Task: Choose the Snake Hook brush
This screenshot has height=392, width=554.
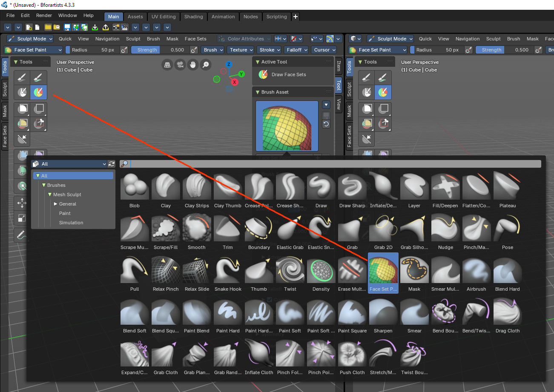Action: [228, 273]
